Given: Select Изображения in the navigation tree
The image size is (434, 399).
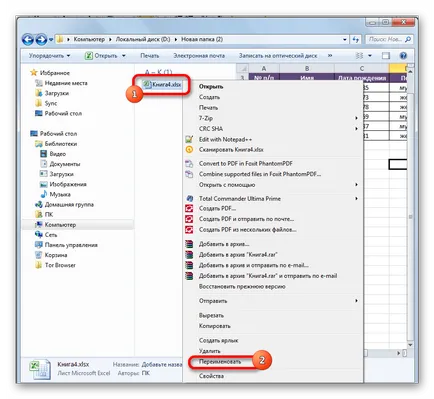Looking at the screenshot, I should point(68,184).
